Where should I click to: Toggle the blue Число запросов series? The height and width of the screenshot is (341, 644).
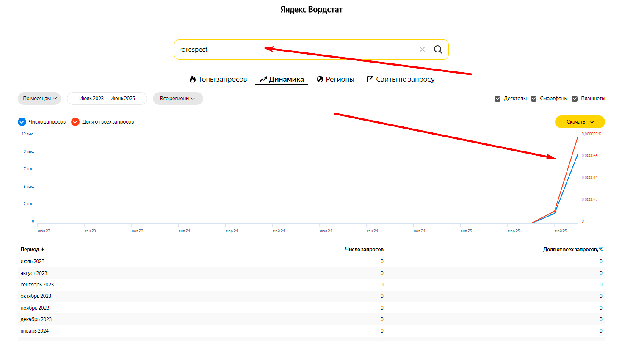(x=22, y=122)
